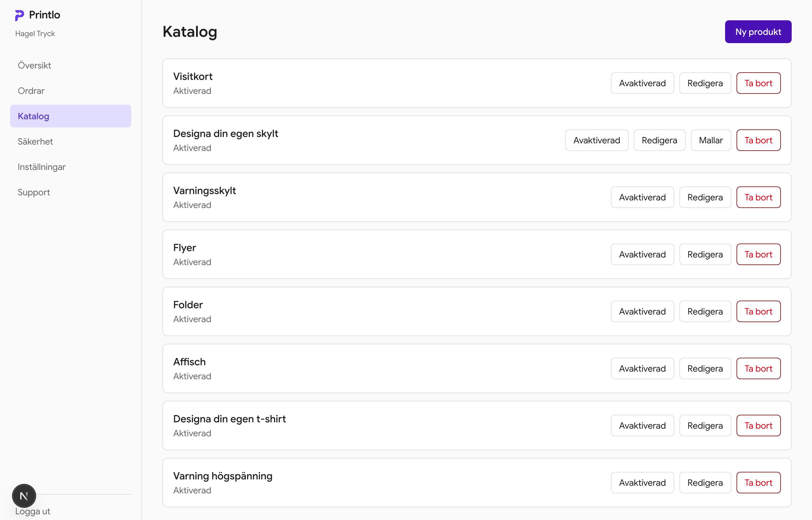
Task: Toggle Avaktiverad for Visitkort
Action: tap(642, 83)
